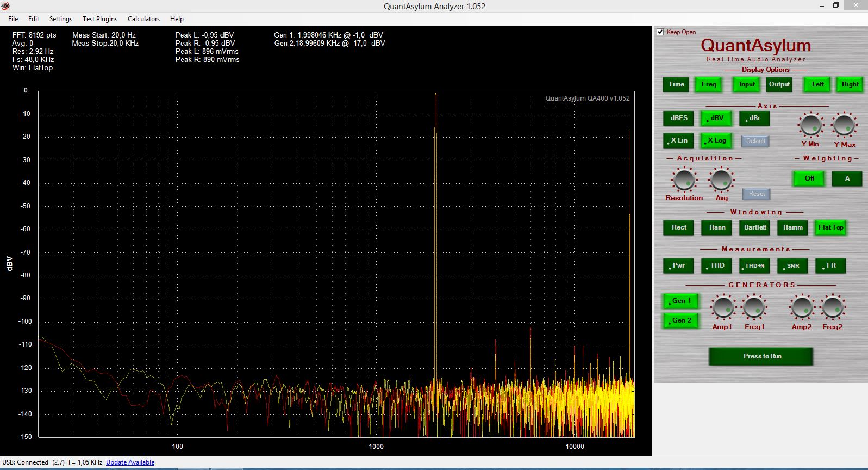Open the Update Available link
The width and height of the screenshot is (868, 470).
click(x=130, y=462)
